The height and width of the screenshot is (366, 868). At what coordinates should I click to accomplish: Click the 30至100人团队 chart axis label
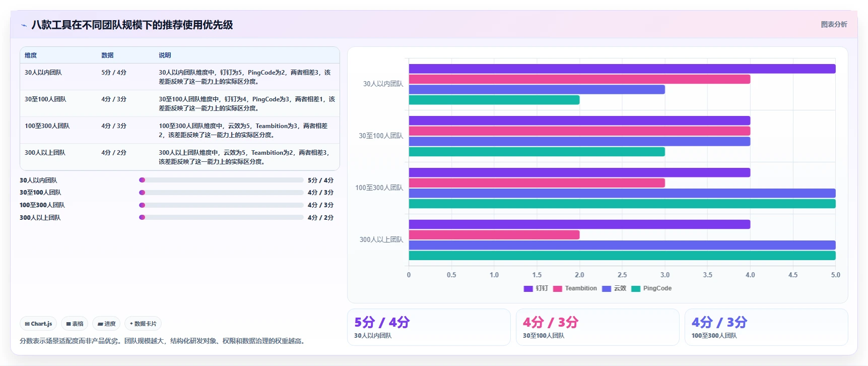(381, 136)
